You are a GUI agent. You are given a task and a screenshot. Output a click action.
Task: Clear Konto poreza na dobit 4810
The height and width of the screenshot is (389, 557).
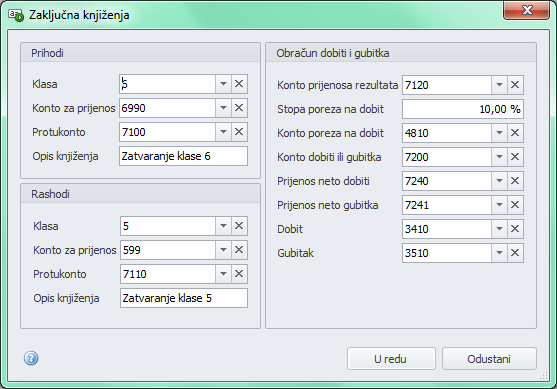(x=515, y=133)
